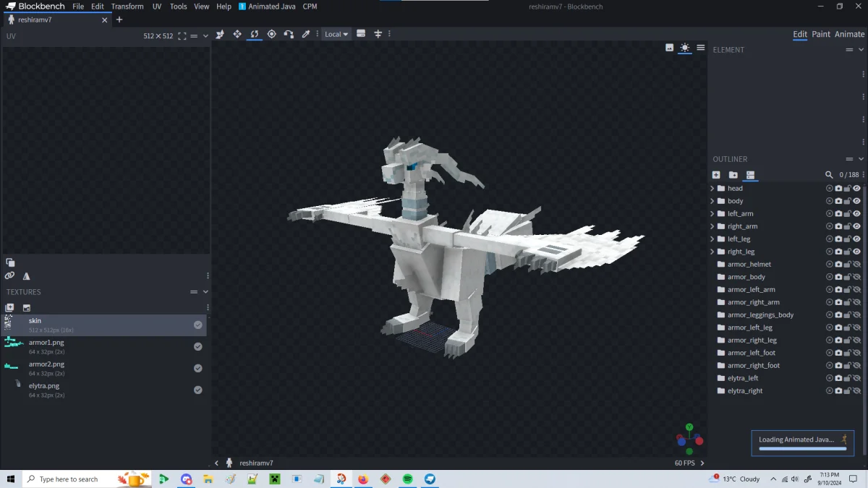This screenshot has width=868, height=488.
Task: Select the Move tool in the toolbar
Action: pyautogui.click(x=219, y=34)
